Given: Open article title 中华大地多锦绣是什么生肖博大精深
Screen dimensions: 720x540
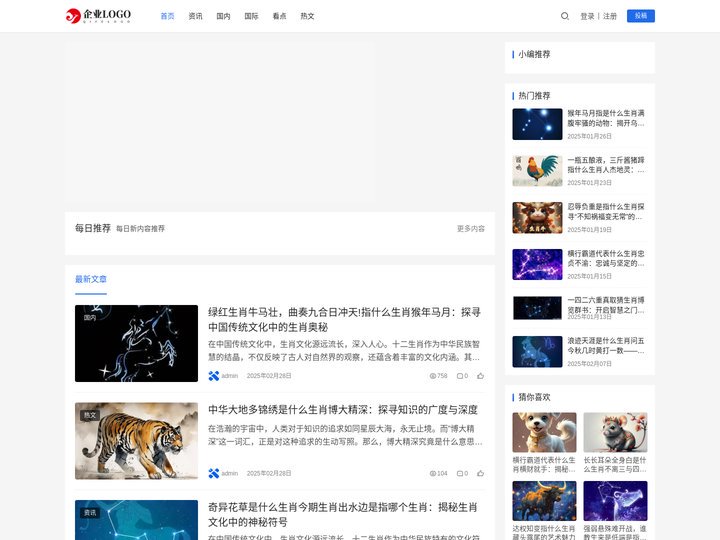Looking at the screenshot, I should [343, 410].
